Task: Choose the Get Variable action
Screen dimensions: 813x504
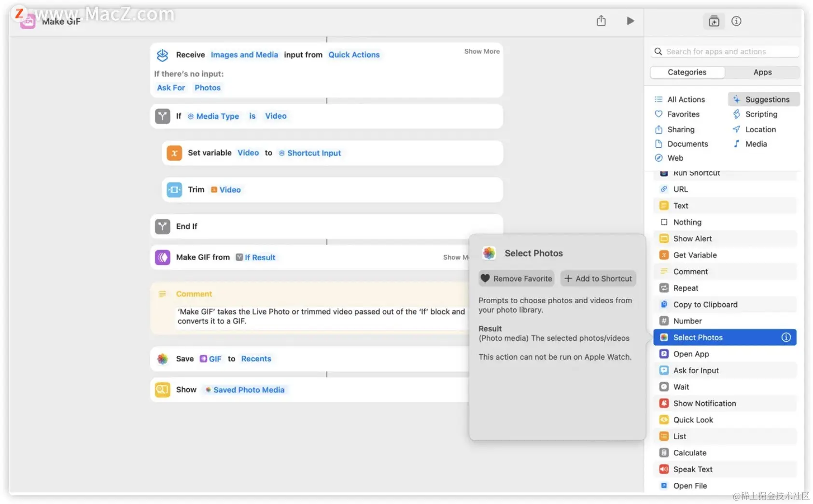Action: (725, 255)
